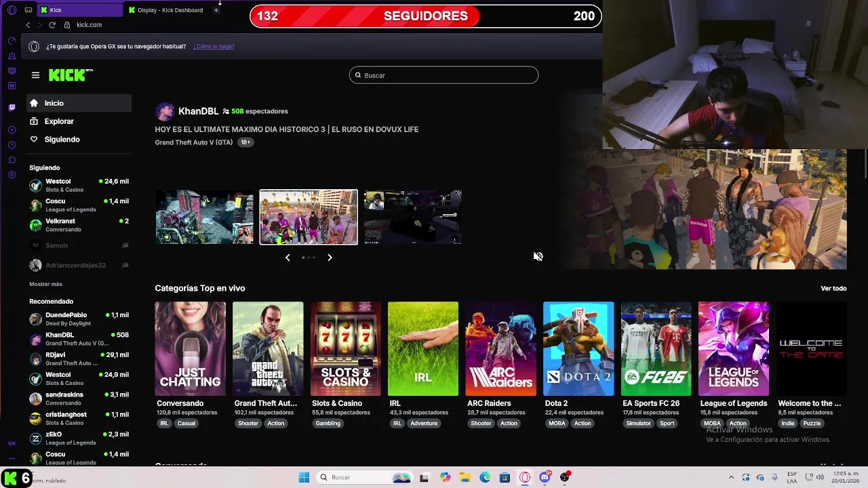The image size is (868, 488).
Task: Open File Explorer from the taskbar
Action: coord(465,477)
